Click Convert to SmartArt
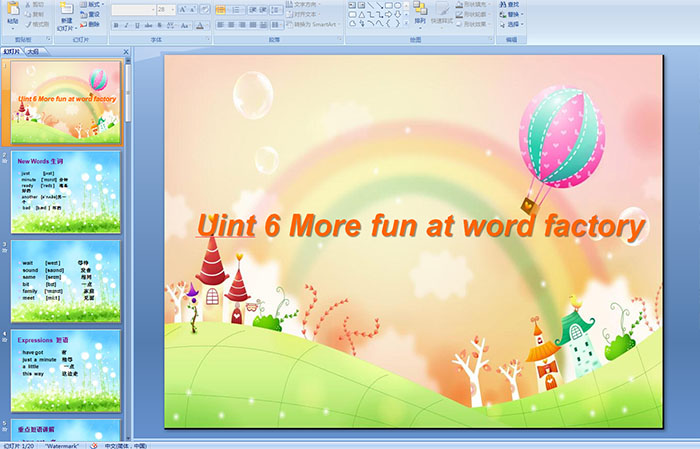This screenshot has height=449, width=700. coord(314,24)
